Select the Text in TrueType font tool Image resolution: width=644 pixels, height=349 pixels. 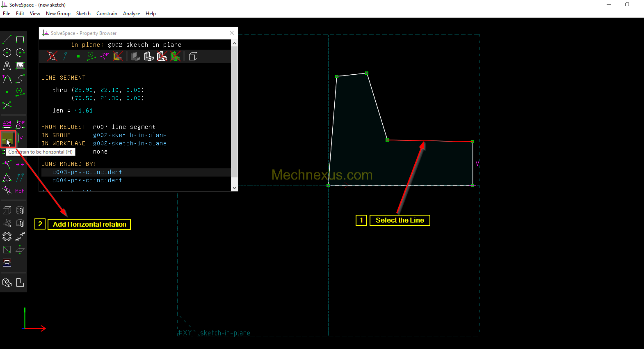(x=7, y=66)
